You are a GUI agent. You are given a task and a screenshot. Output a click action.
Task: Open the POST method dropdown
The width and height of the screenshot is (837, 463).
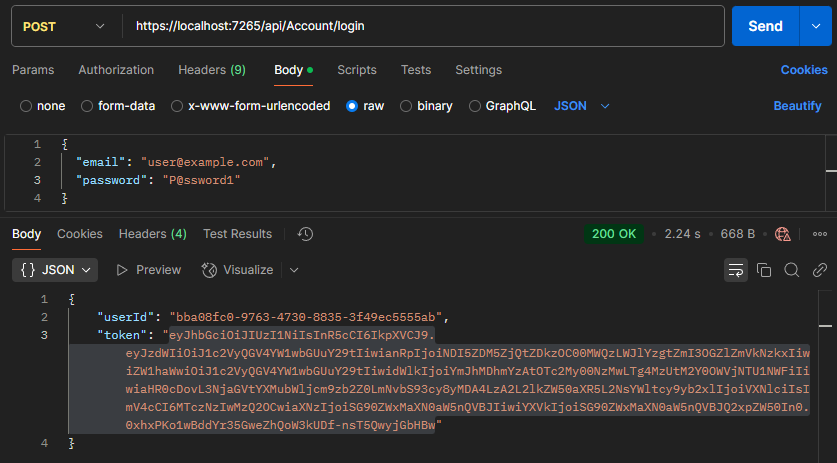pos(64,26)
